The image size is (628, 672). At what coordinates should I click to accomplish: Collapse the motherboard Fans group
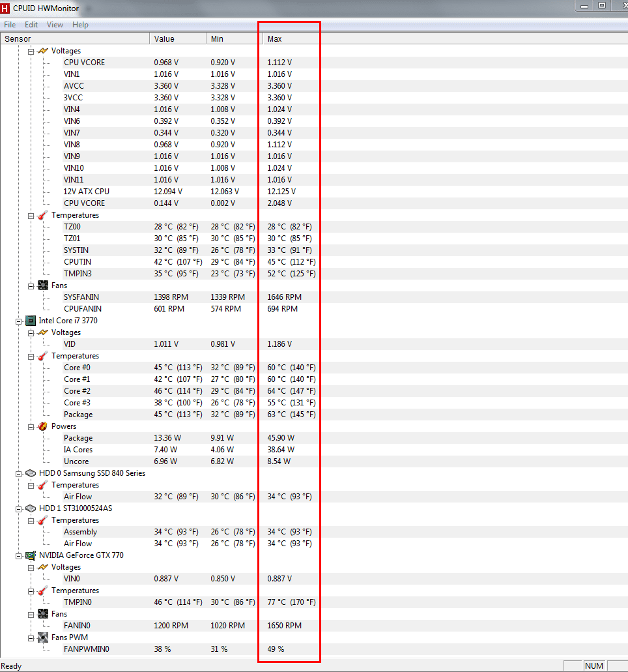tap(31, 286)
